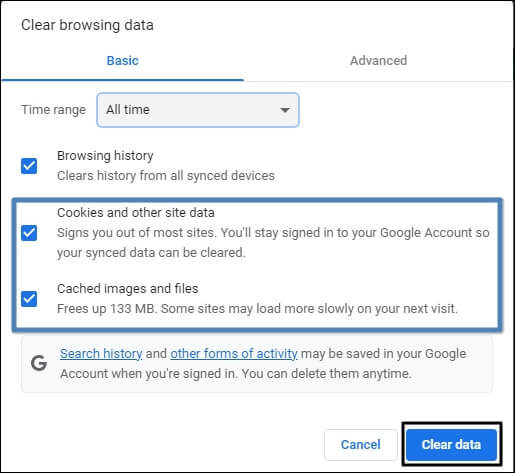Click the Google G logo icon
Image resolution: width=515 pixels, height=473 pixels.
39,363
